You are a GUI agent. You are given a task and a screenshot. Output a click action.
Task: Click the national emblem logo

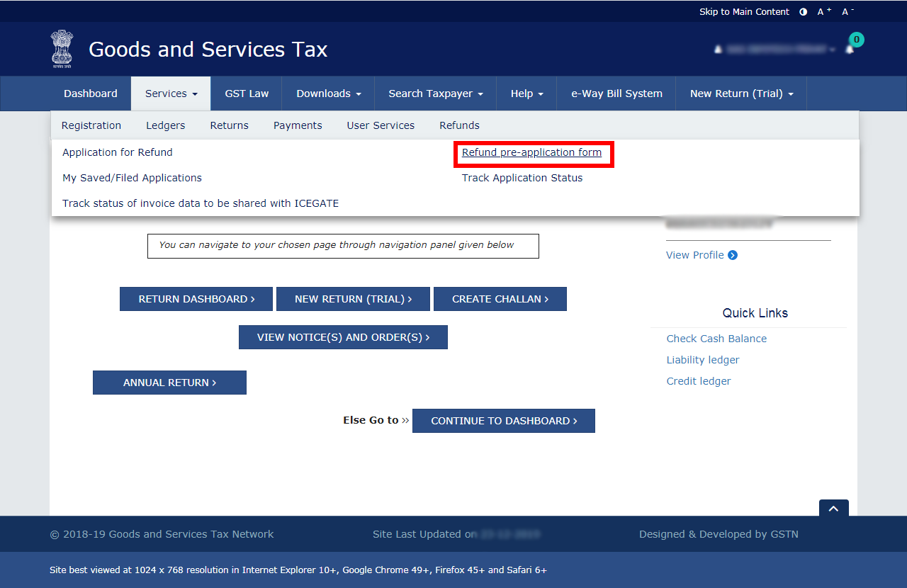coord(62,48)
